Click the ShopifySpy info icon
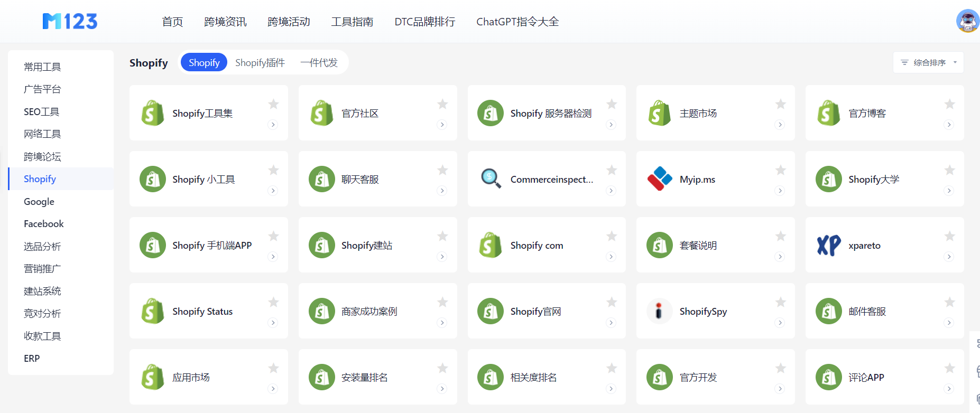Viewport: 980px width, 413px height. [x=660, y=311]
